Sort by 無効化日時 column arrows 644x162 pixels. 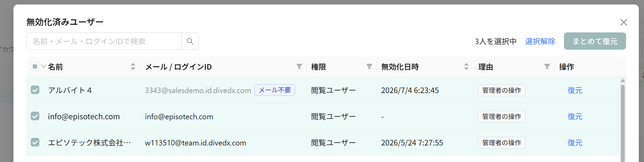466,67
